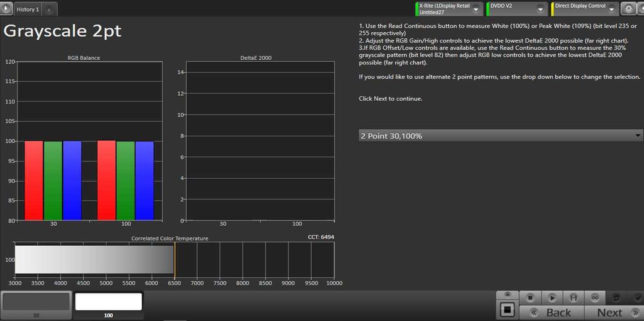
Task: Click the large black square pattern button
Action: (507, 309)
